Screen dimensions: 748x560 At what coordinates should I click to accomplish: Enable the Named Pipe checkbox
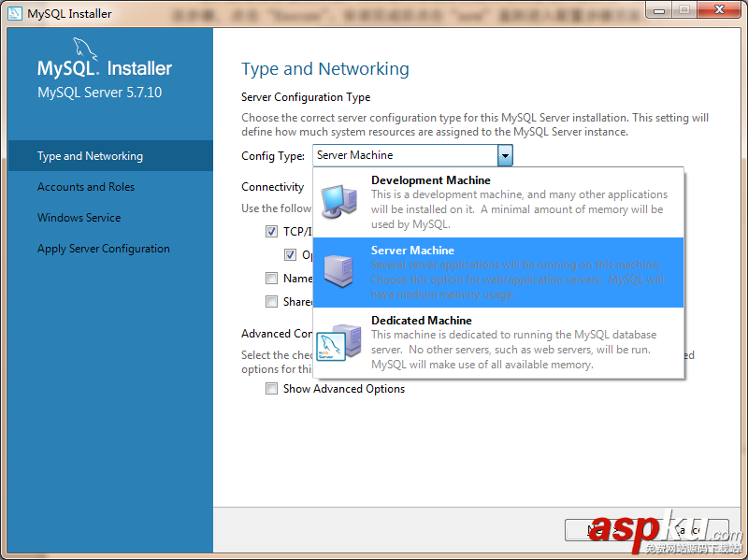(x=271, y=278)
